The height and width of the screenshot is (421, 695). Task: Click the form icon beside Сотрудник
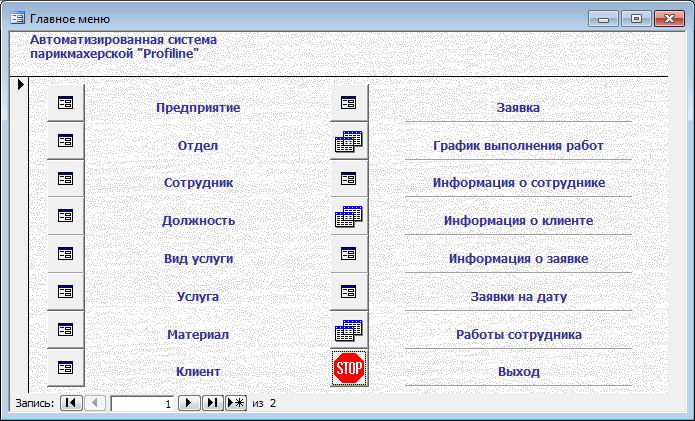click(x=66, y=179)
